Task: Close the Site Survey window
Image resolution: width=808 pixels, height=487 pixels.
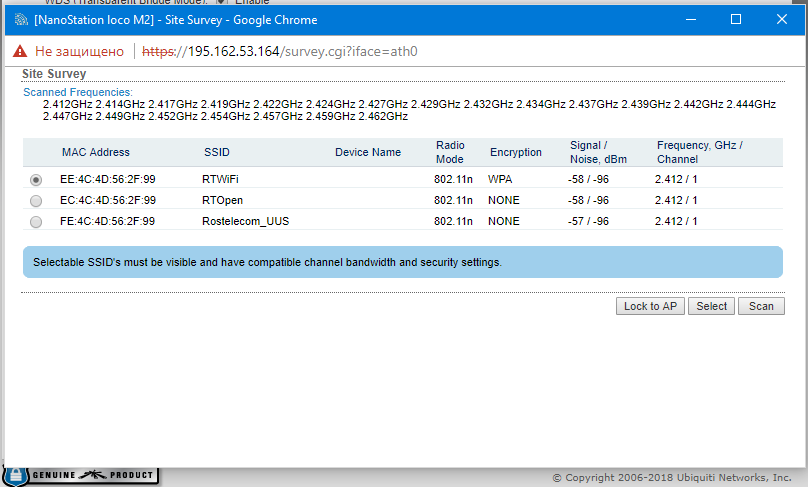Action: [782, 20]
